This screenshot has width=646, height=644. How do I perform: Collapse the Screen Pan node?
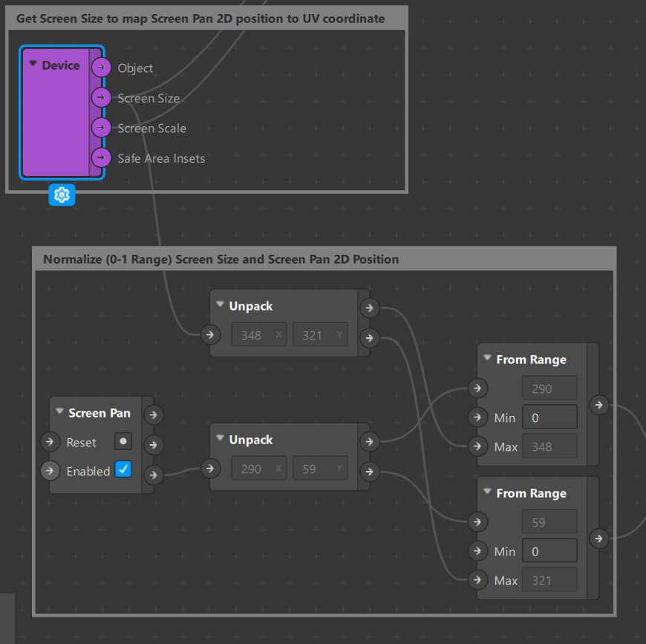59,411
